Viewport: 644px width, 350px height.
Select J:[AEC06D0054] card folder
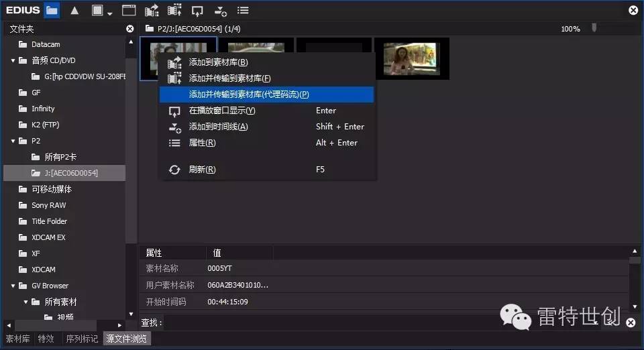point(64,173)
